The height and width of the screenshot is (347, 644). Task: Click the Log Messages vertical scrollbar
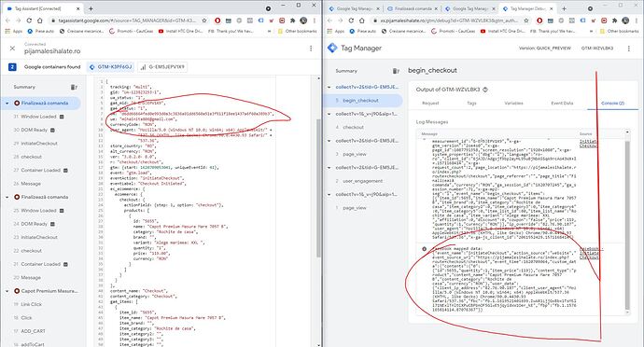coord(627,225)
